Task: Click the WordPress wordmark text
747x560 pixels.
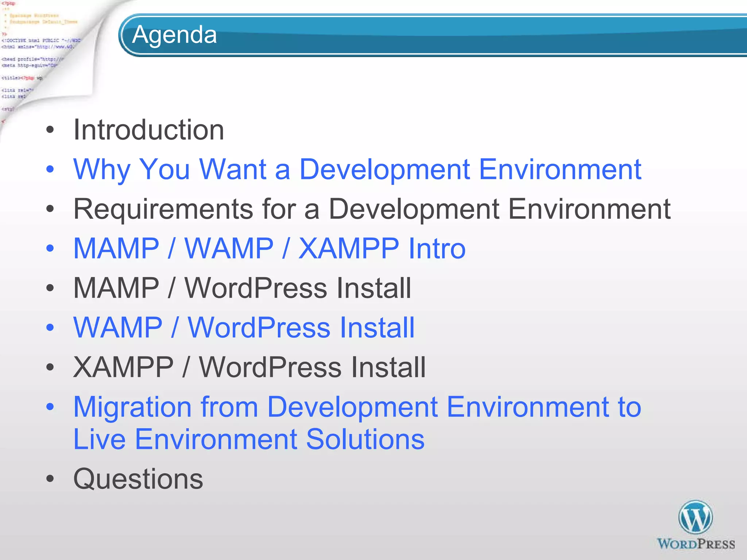Action: 696,544
